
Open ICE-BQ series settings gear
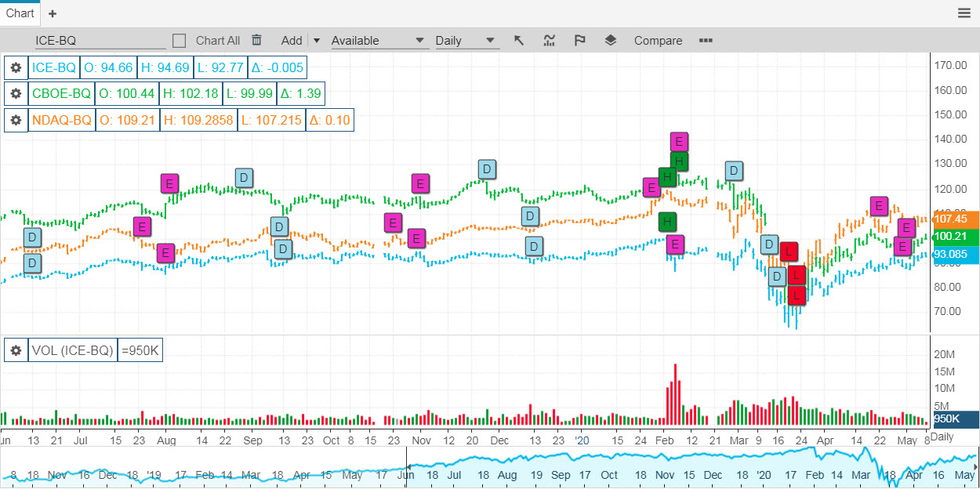16,67
